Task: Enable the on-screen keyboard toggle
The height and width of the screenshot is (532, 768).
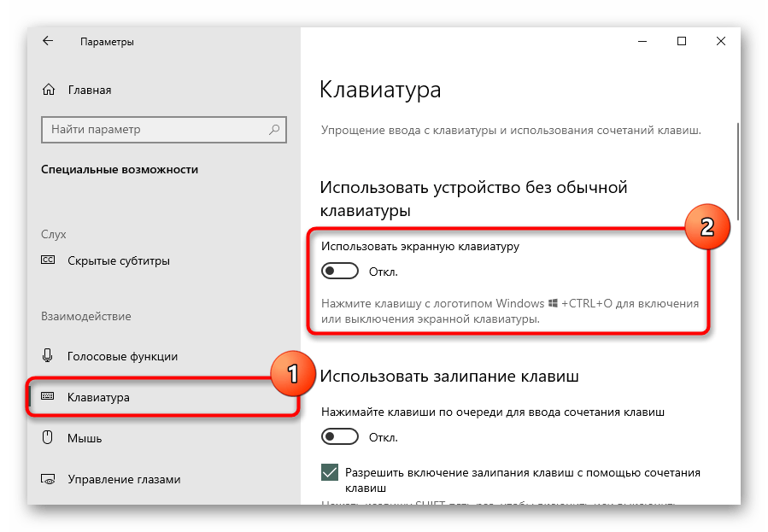Action: (x=339, y=272)
